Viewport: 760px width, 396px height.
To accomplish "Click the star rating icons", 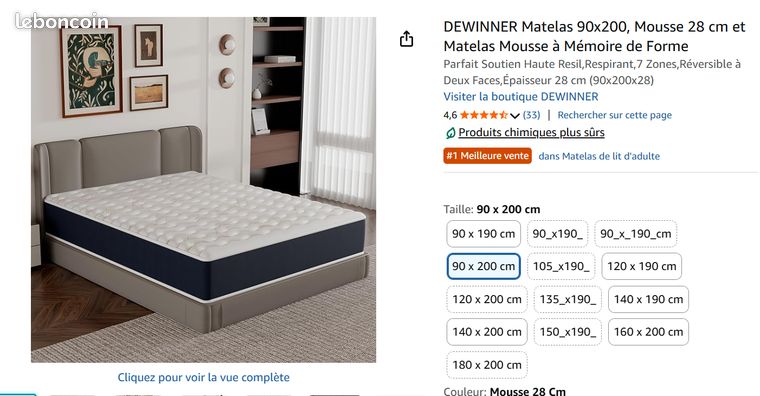I will point(483,115).
